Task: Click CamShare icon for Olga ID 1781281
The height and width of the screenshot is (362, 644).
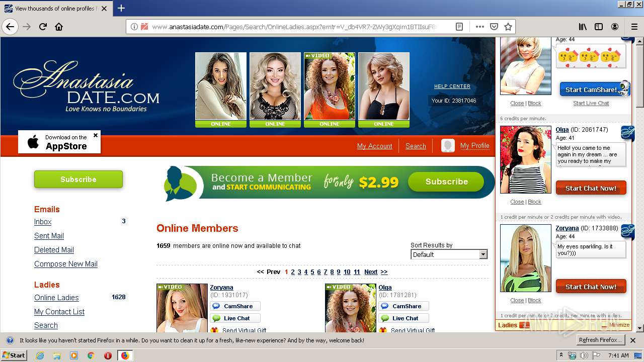Action: (385, 306)
